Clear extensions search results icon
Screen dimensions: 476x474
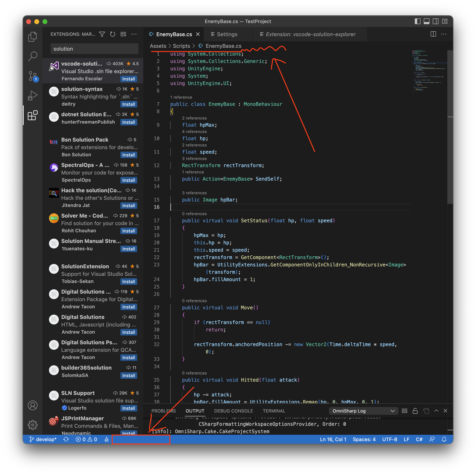point(123,34)
